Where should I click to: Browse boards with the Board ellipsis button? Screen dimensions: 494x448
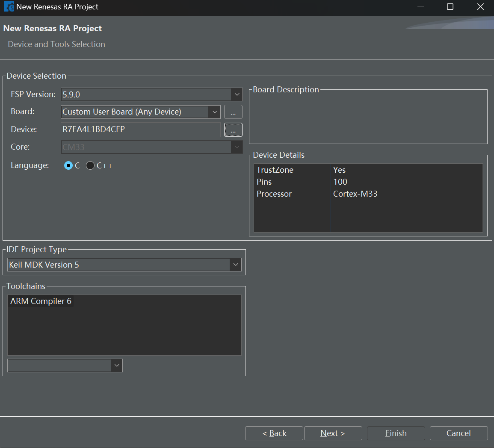click(233, 112)
